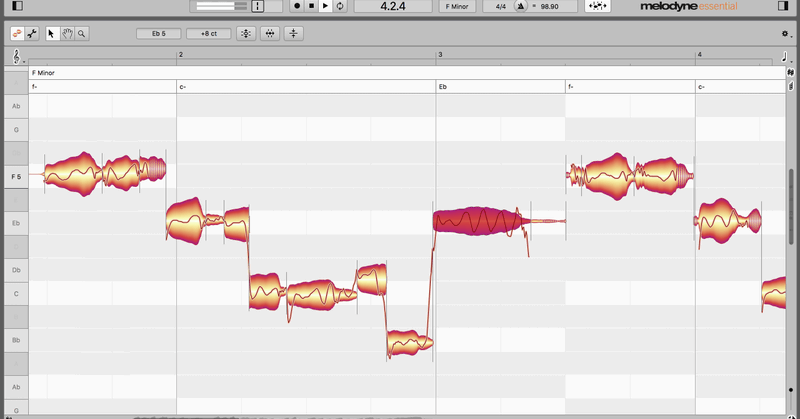
Task: Switch to Note Assignment mode wrench
Action: pos(32,34)
